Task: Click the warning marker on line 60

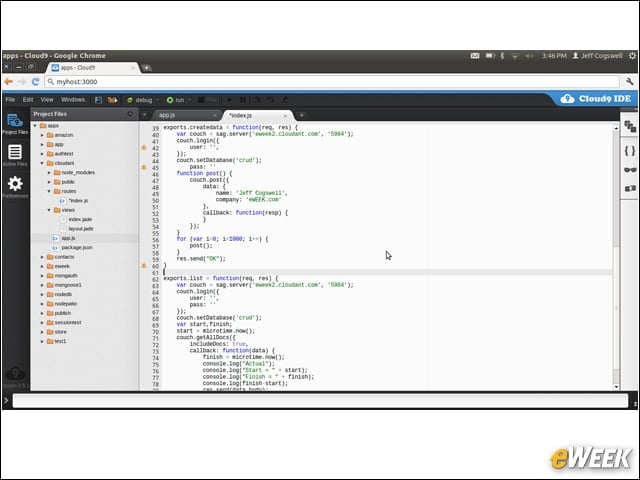Action: [x=144, y=266]
